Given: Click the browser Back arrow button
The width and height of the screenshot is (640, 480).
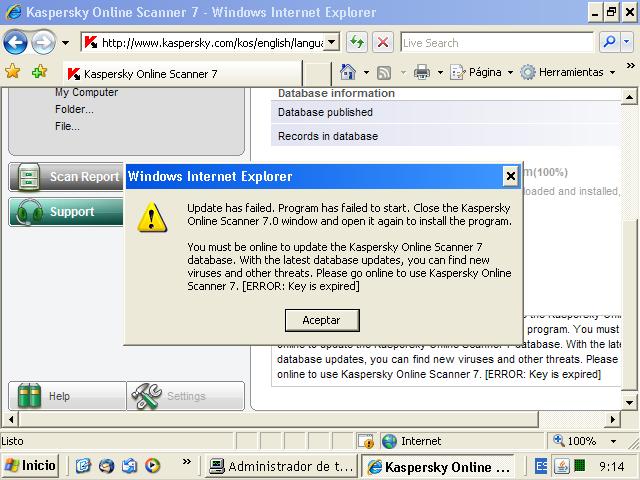Looking at the screenshot, I should 15,43.
